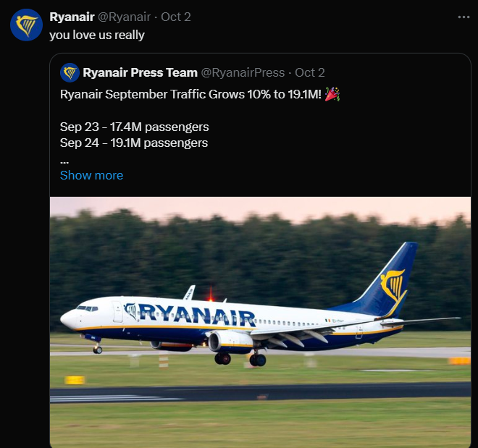The image size is (478, 448).
Task: Expand the quoted tweet with Show more
Action: [x=91, y=175]
